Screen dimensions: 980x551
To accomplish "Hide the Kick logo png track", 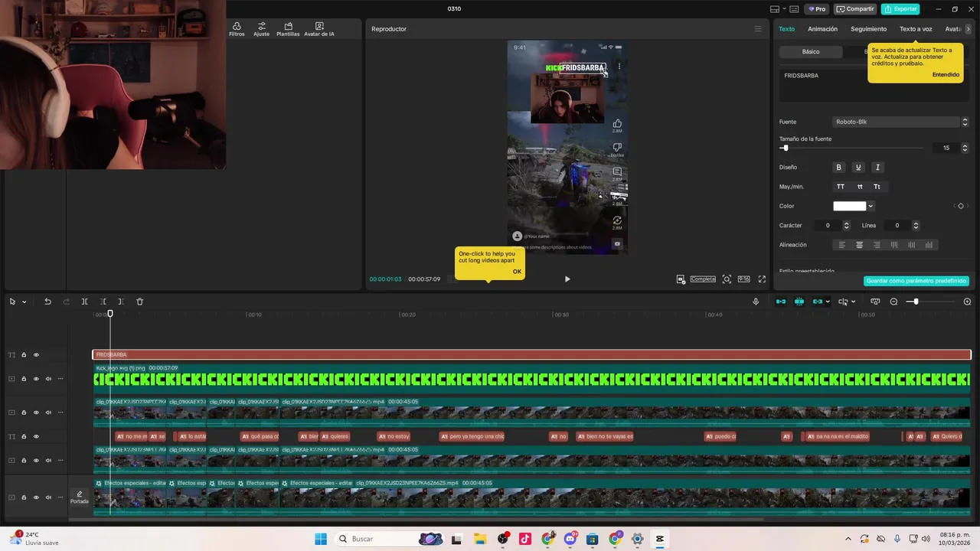I will (36, 379).
